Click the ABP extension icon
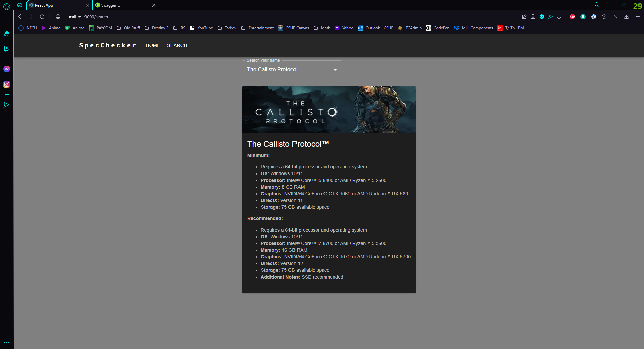Screen dimensions: 644x349 coord(572,17)
